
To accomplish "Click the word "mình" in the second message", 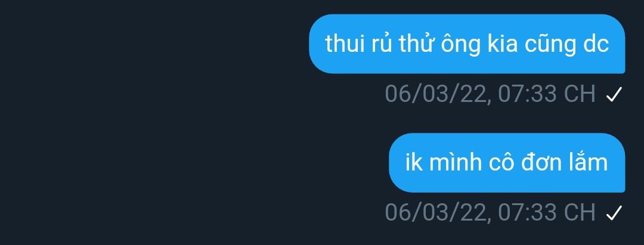I will point(455,162).
